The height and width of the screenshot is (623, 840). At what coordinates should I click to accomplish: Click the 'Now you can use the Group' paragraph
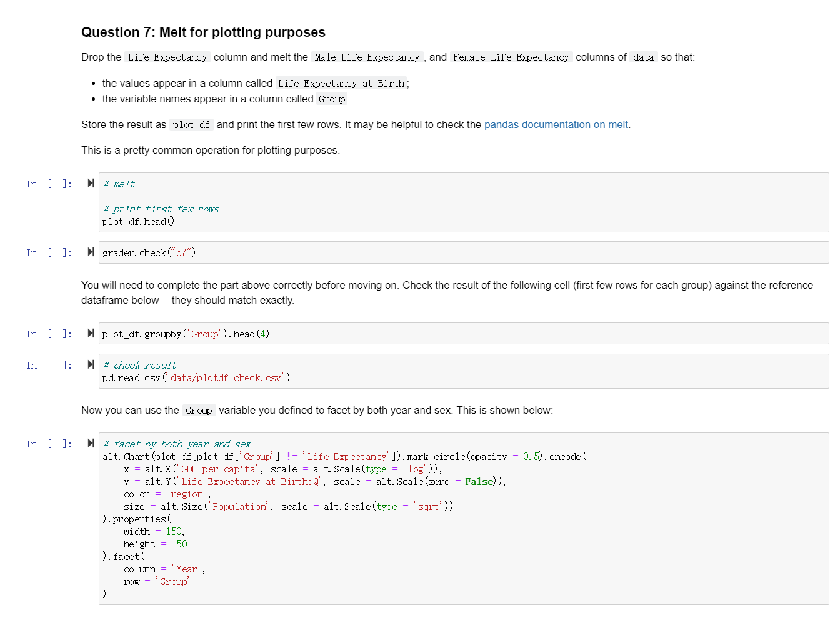click(x=316, y=411)
